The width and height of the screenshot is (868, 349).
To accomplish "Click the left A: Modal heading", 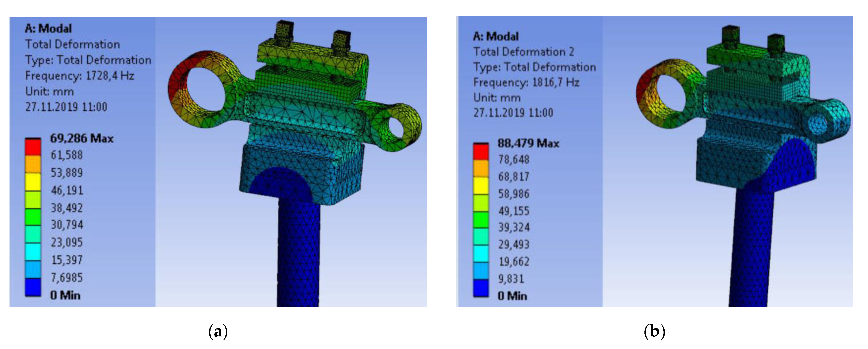I will pos(48,29).
